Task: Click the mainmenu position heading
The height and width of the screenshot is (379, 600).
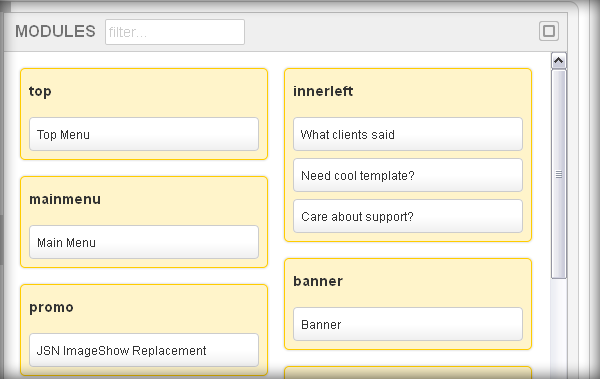Action: click(x=65, y=199)
